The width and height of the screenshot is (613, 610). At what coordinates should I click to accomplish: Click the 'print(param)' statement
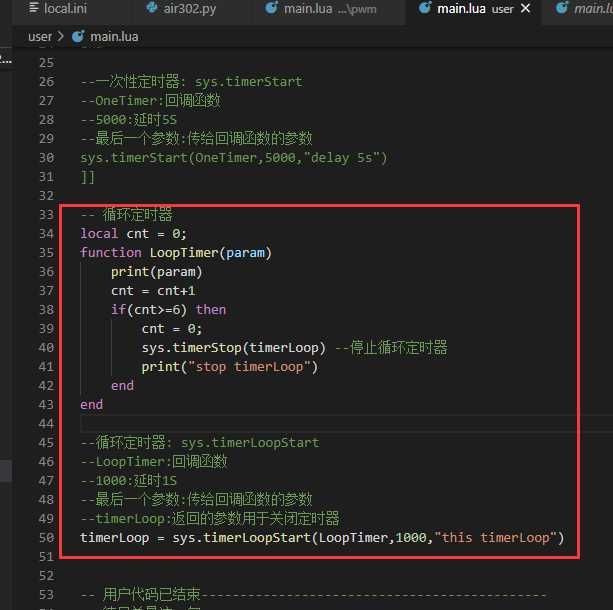click(156, 272)
